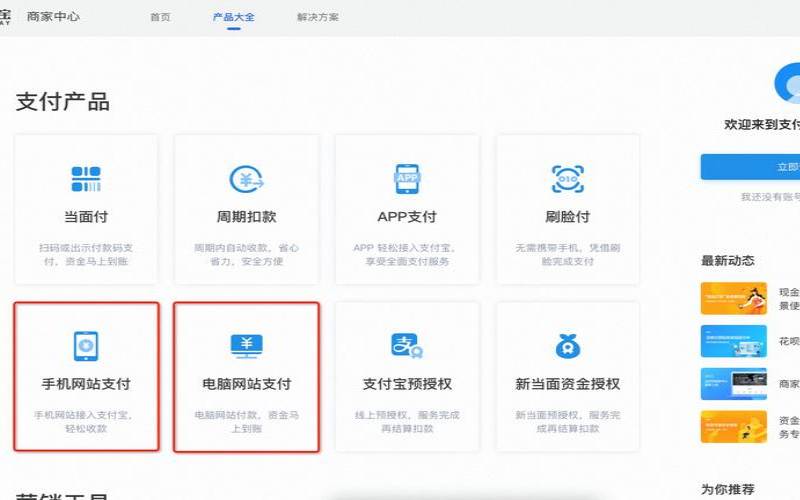Click the 电脑网站支付 monitor icon

coord(246,346)
